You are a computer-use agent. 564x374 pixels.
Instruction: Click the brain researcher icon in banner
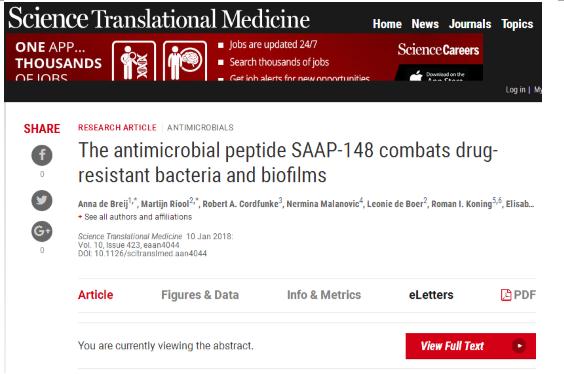185,61
